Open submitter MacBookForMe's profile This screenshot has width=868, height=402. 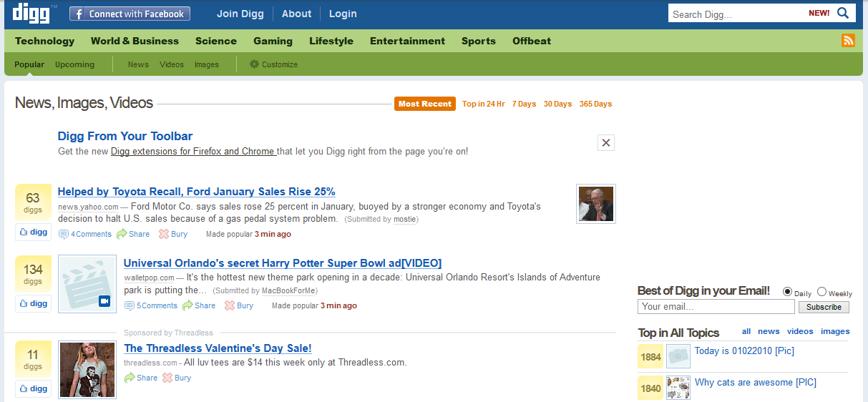[x=288, y=291]
